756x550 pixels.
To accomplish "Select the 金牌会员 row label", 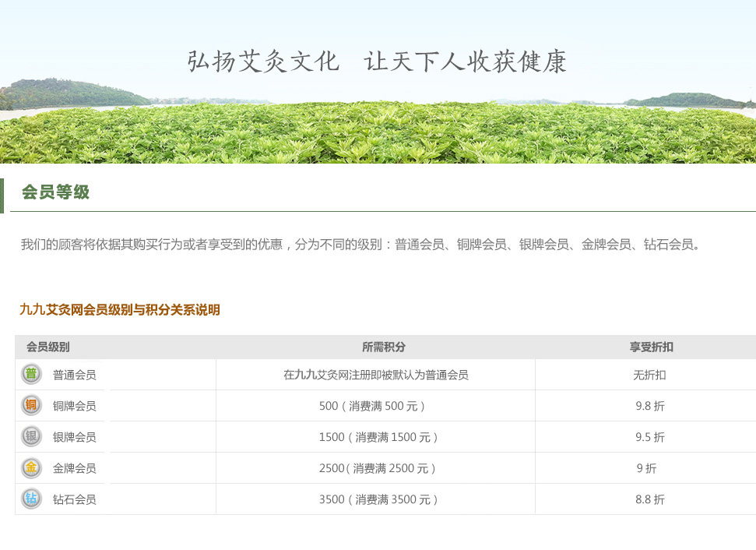I will pos(74,468).
